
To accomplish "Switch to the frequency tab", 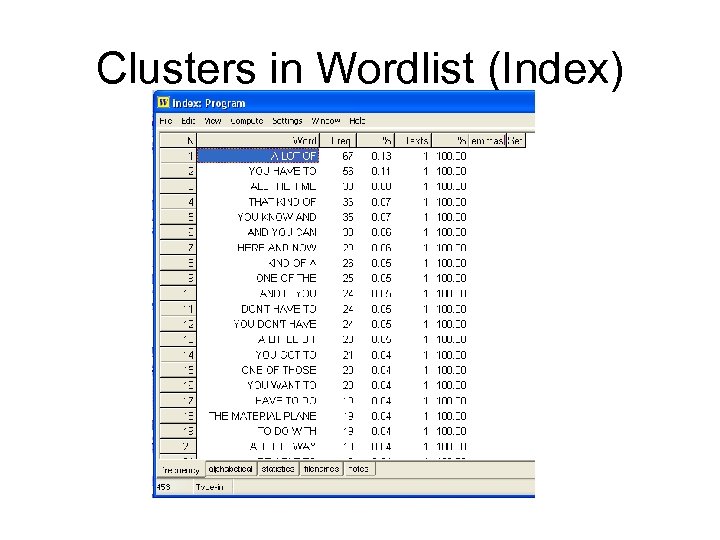I will pos(181,470).
